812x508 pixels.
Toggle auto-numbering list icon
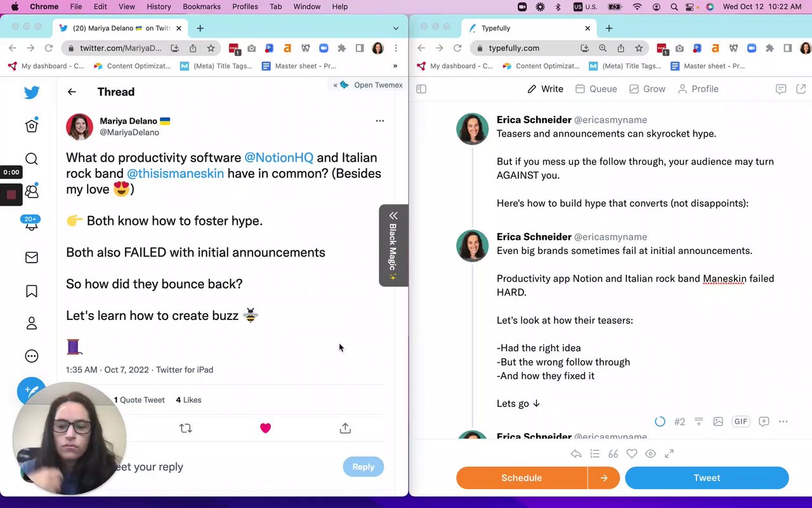coord(594,453)
